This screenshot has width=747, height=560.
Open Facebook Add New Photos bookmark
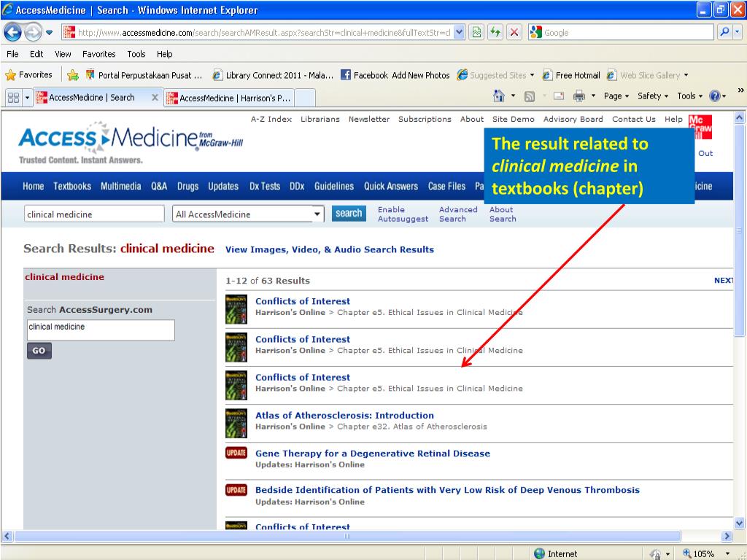(x=395, y=75)
